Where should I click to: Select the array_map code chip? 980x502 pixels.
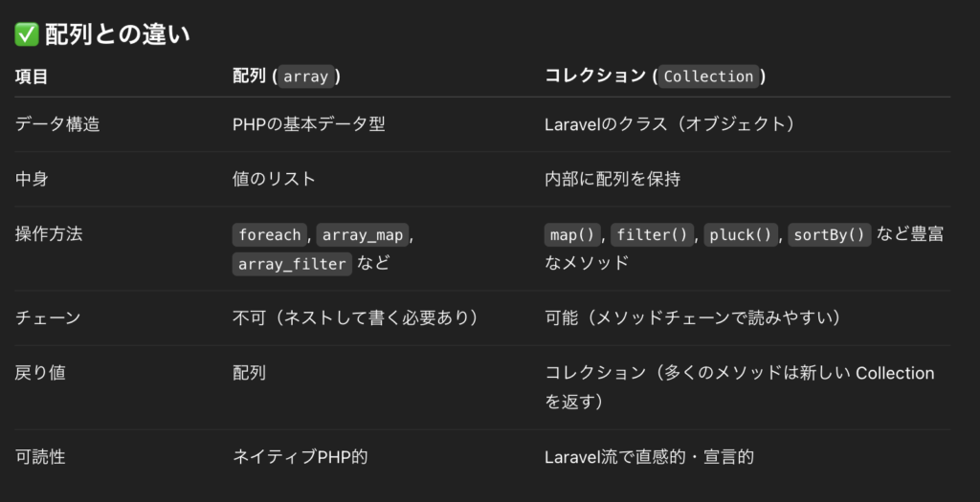tap(363, 235)
